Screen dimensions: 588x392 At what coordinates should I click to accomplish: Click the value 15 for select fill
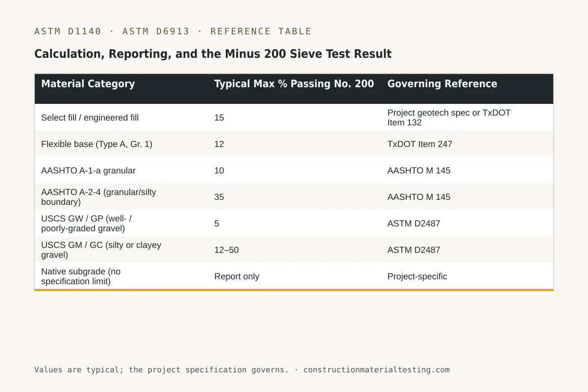coord(219,118)
